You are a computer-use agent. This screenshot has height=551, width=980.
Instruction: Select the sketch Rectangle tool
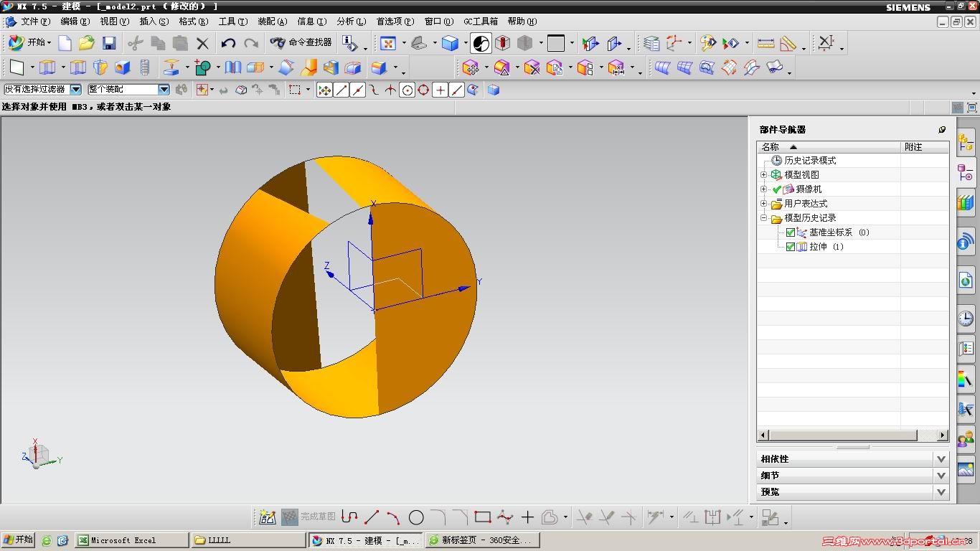(482, 517)
